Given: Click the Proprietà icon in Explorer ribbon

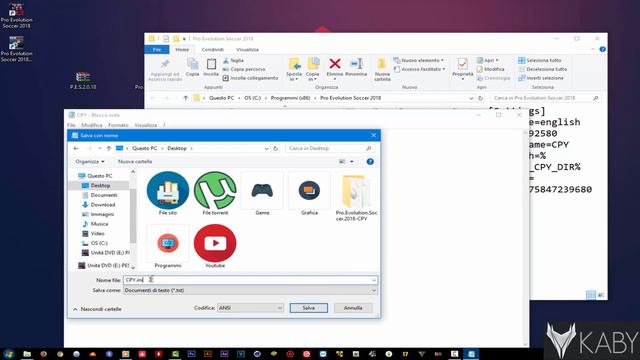Looking at the screenshot, I should click(462, 64).
